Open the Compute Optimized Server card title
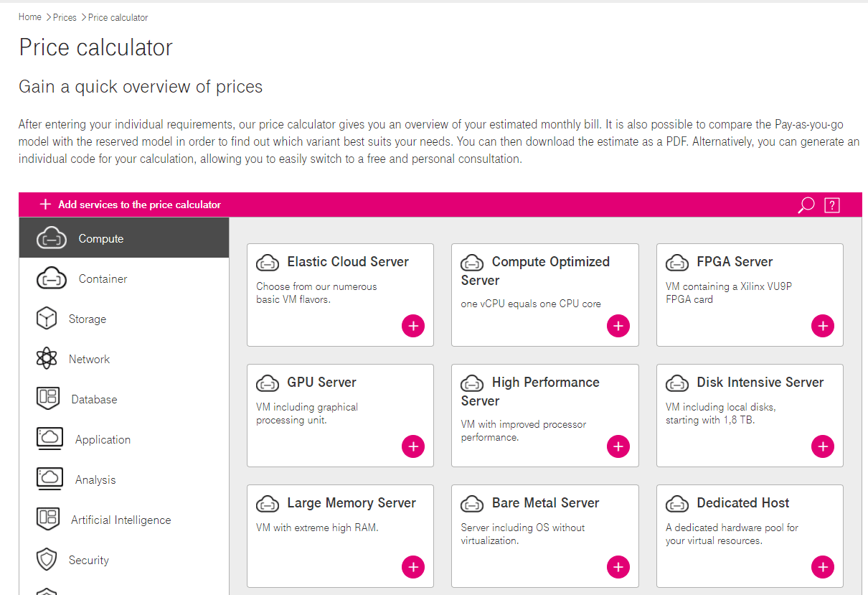Viewport: 868px width, 595px height. click(x=535, y=271)
